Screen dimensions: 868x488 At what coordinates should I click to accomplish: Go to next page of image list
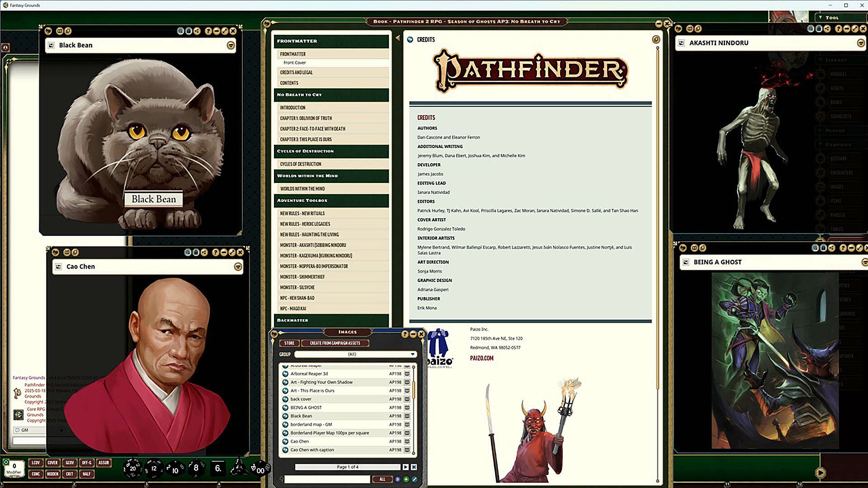pyautogui.click(x=406, y=467)
